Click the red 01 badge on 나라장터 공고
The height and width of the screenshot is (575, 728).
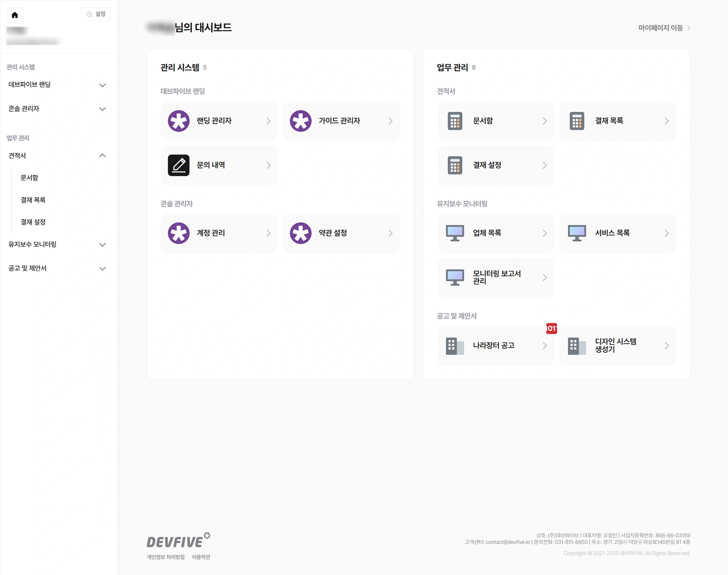(552, 328)
